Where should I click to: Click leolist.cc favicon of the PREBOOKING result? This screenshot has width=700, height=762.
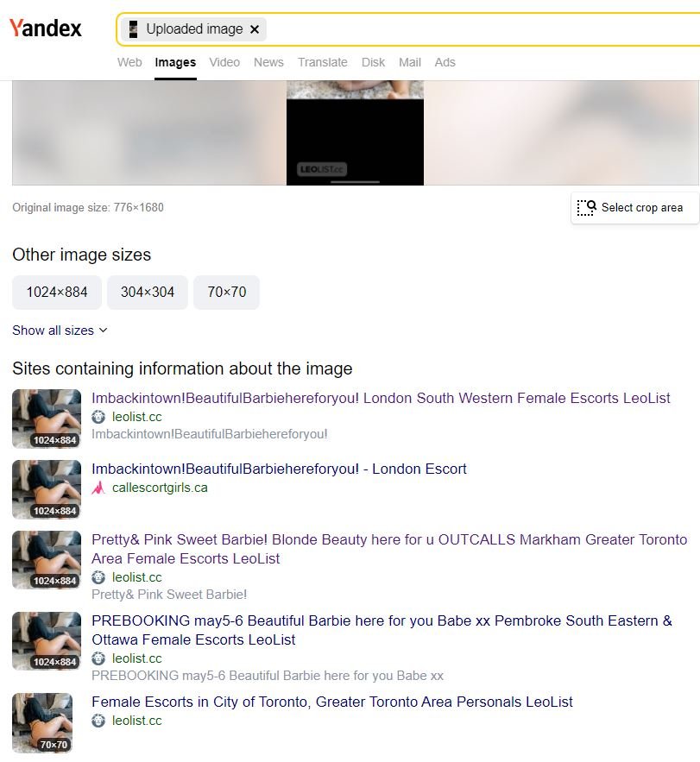tap(98, 658)
